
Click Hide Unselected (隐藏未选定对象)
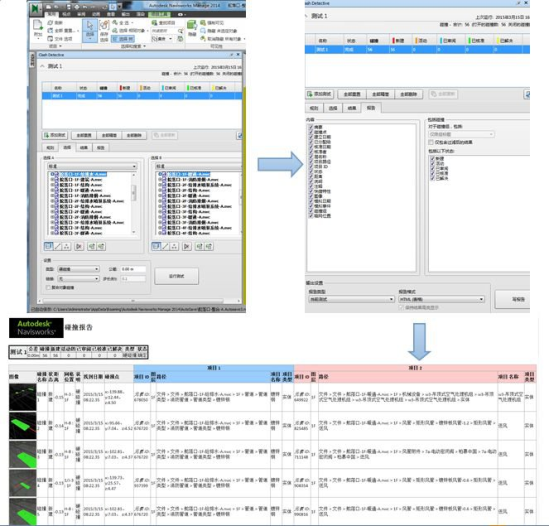click(218, 31)
